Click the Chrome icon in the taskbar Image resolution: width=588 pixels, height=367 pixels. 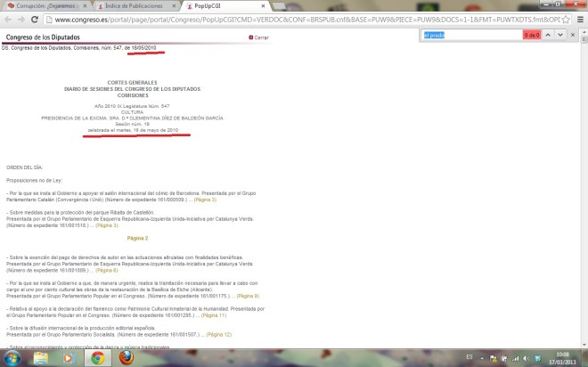(98, 357)
